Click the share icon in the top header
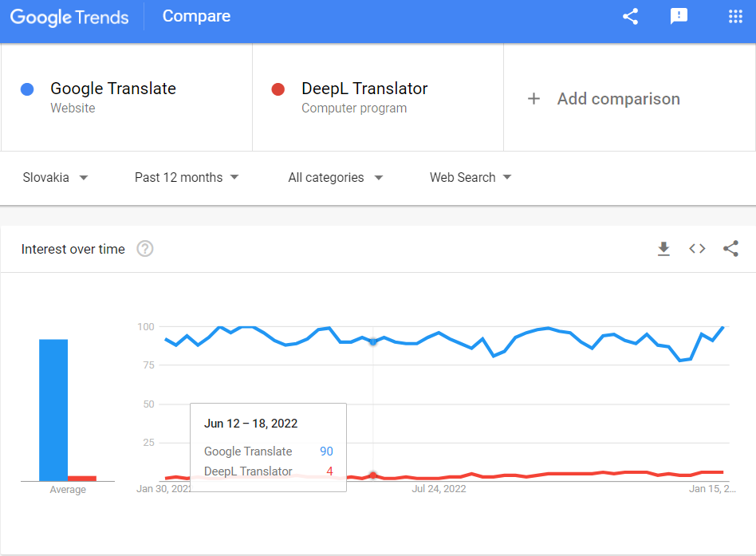The image size is (756, 556). coord(630,17)
